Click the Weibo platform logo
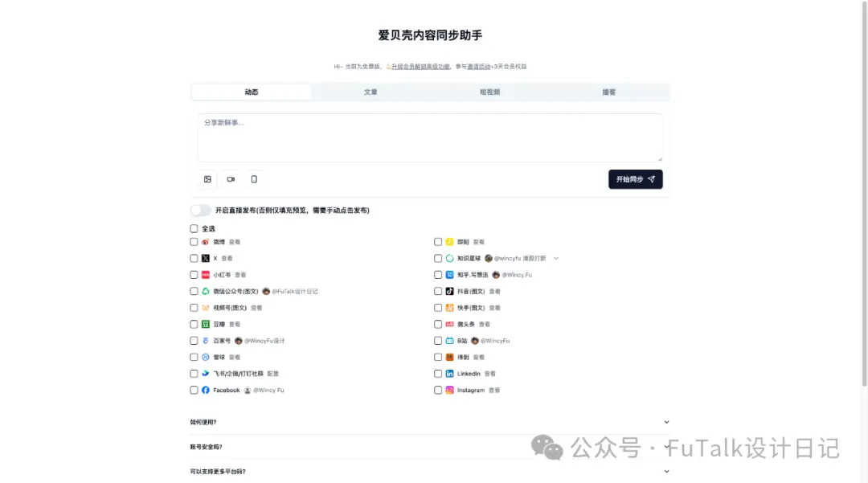Viewport: 868px width, 483px height. point(206,242)
